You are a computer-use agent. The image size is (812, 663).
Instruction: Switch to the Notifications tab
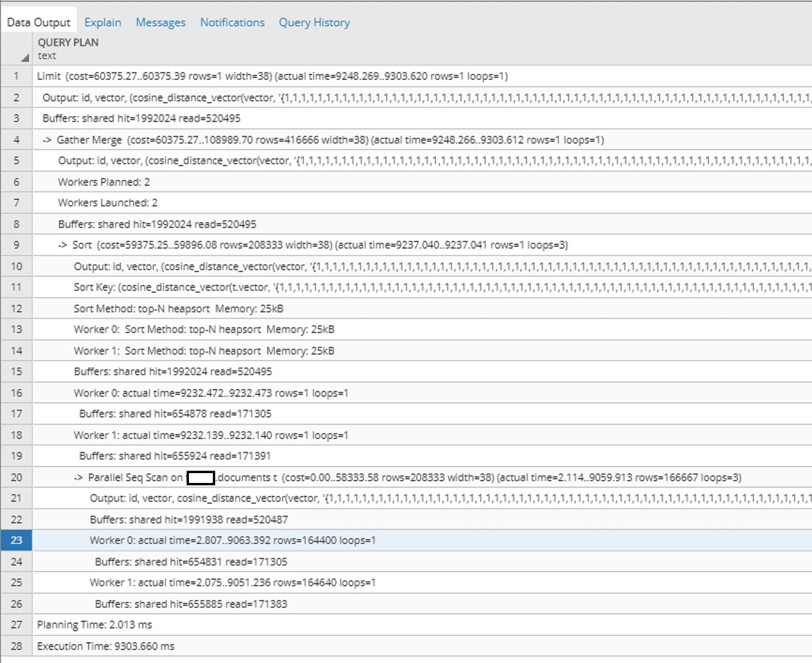[233, 22]
